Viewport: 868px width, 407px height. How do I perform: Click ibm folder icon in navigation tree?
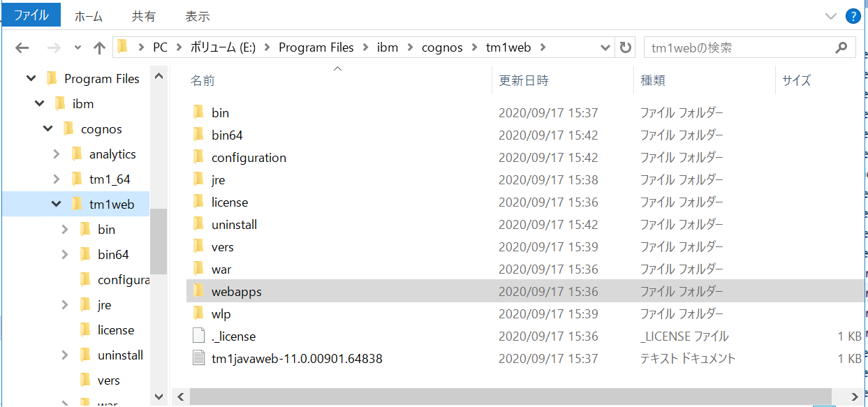click(x=60, y=104)
